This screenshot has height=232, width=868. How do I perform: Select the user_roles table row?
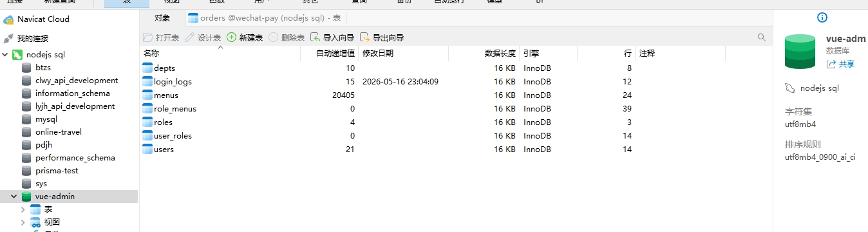[x=173, y=136]
